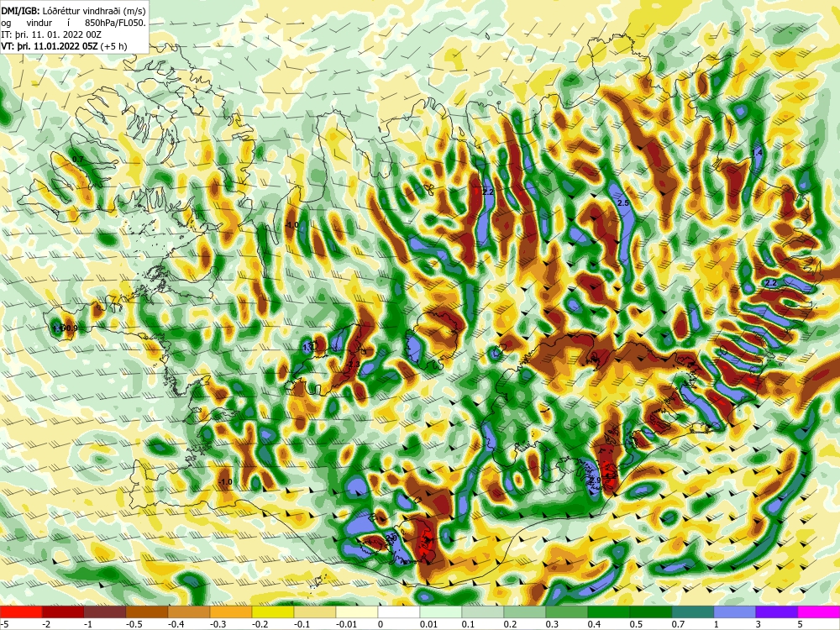840x630 pixels.
Task: Click the maroon legend swatch for -1 to -0.5
Action: point(105,612)
